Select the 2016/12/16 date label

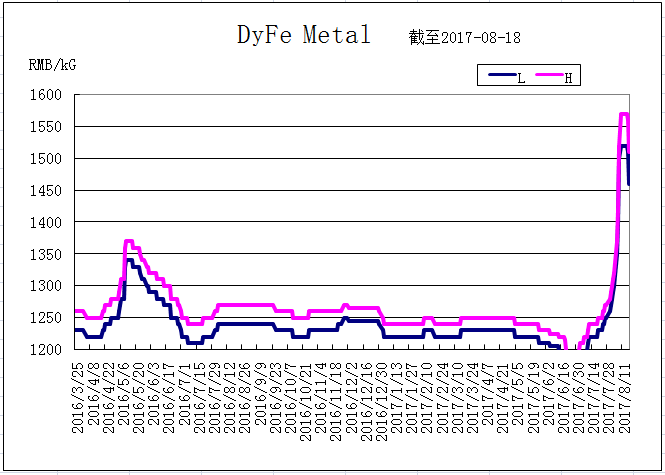coord(367,401)
